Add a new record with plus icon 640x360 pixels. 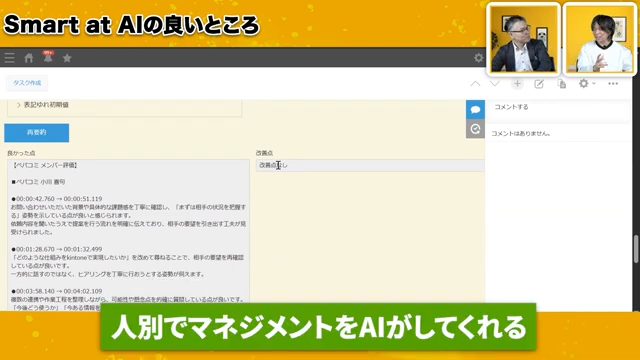pyautogui.click(x=517, y=84)
